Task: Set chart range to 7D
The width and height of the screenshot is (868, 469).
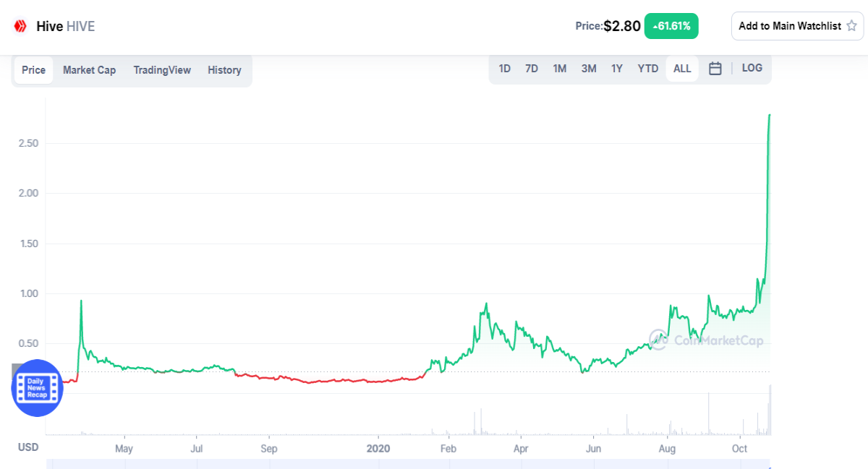Action: (x=531, y=69)
